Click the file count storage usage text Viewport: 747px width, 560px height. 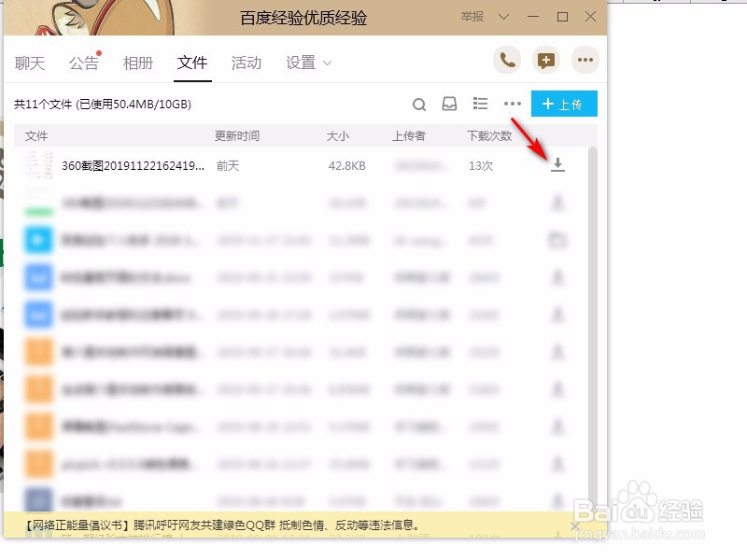(103, 105)
